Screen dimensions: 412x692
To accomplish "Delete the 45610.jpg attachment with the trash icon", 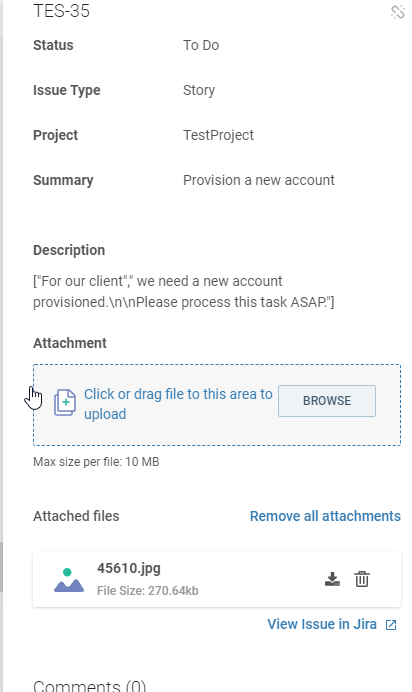I will click(362, 579).
